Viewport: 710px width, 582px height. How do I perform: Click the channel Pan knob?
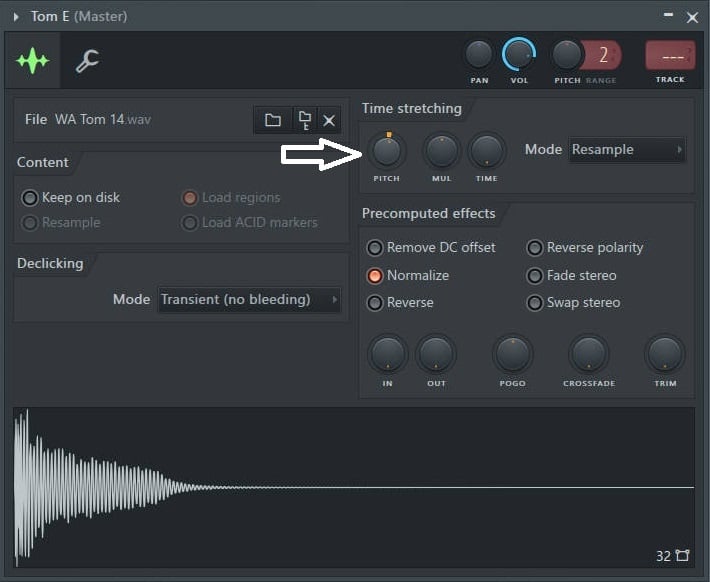479,54
